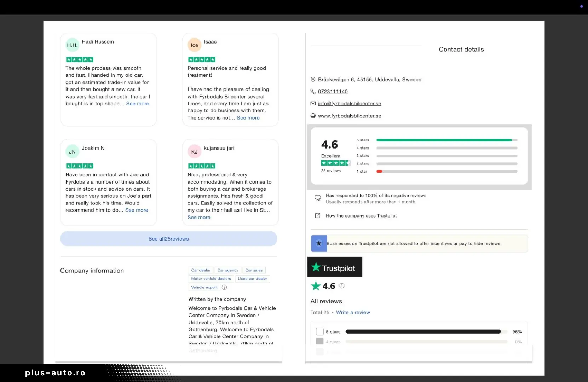Expand Hadi Hussein's review with See more
Viewport: 588px width, 382px height.
coord(138,104)
